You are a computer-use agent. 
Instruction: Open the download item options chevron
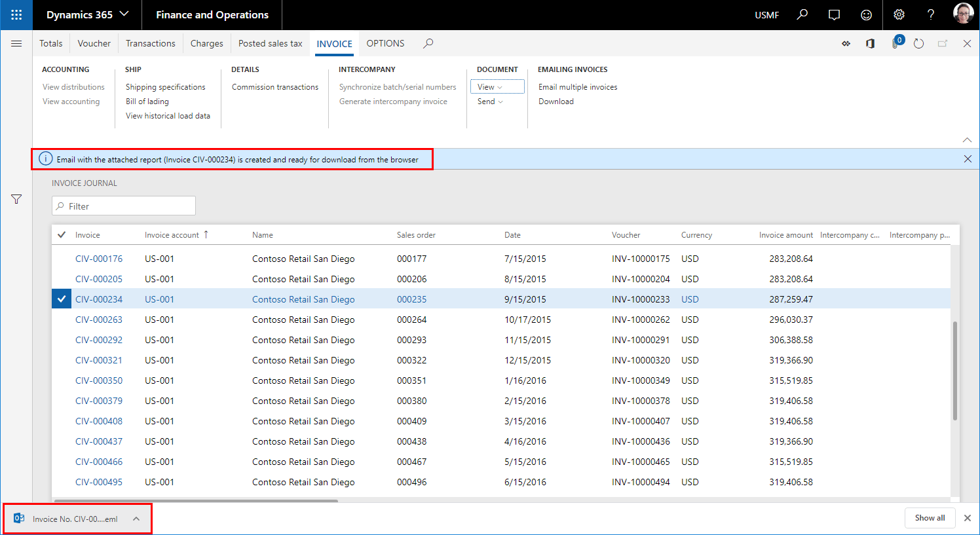pyautogui.click(x=136, y=519)
